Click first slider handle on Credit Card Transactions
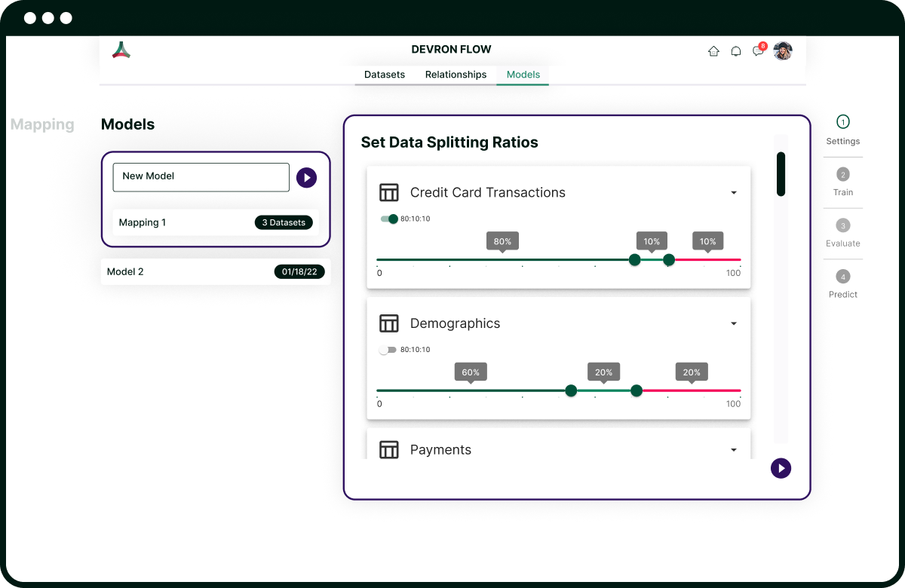905x588 pixels. pos(635,260)
